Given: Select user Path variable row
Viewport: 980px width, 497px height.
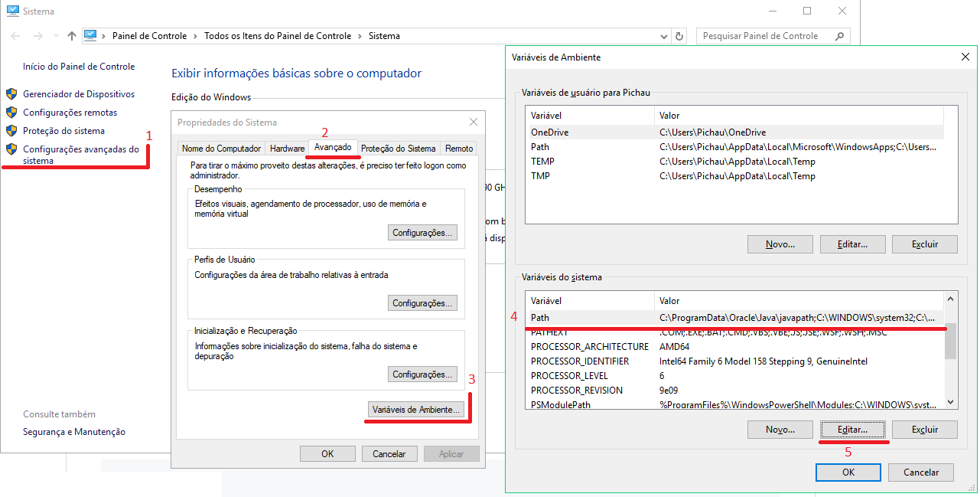Looking at the screenshot, I should click(x=734, y=147).
